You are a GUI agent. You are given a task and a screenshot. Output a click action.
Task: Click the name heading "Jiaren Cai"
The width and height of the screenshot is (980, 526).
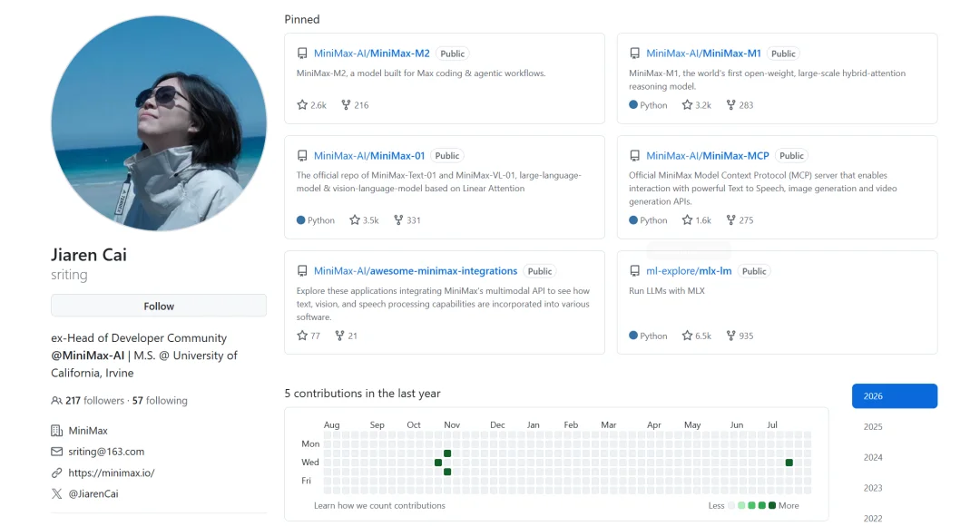[x=89, y=255]
